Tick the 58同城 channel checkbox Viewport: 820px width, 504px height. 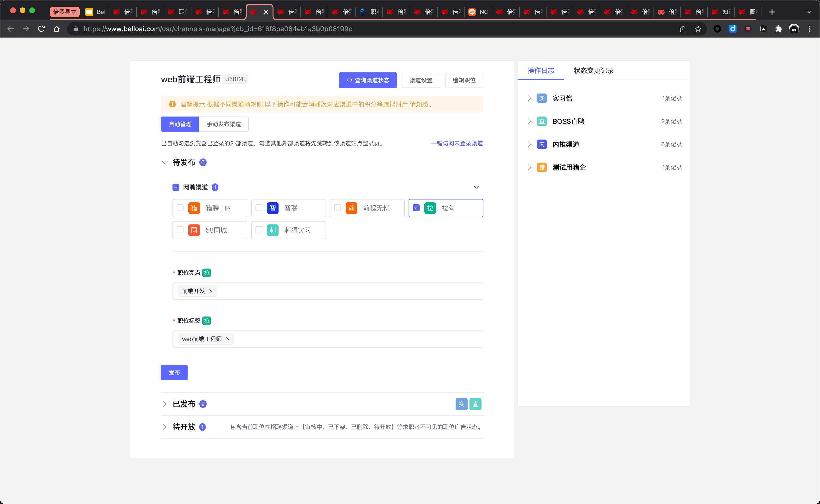180,230
